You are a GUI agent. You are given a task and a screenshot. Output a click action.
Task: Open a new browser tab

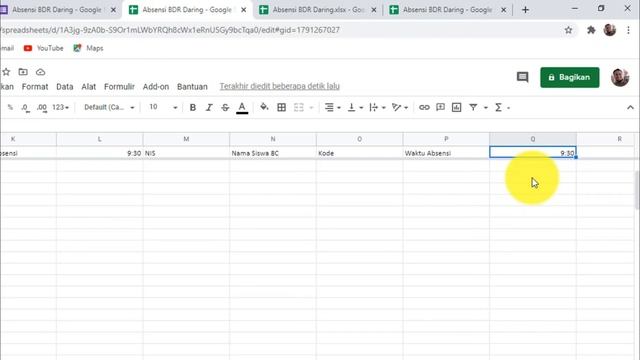tap(525, 10)
